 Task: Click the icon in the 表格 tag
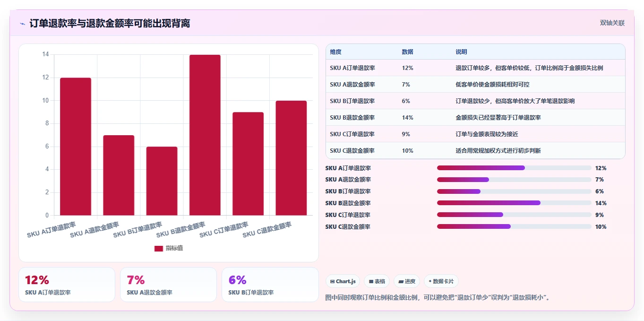coord(371,281)
